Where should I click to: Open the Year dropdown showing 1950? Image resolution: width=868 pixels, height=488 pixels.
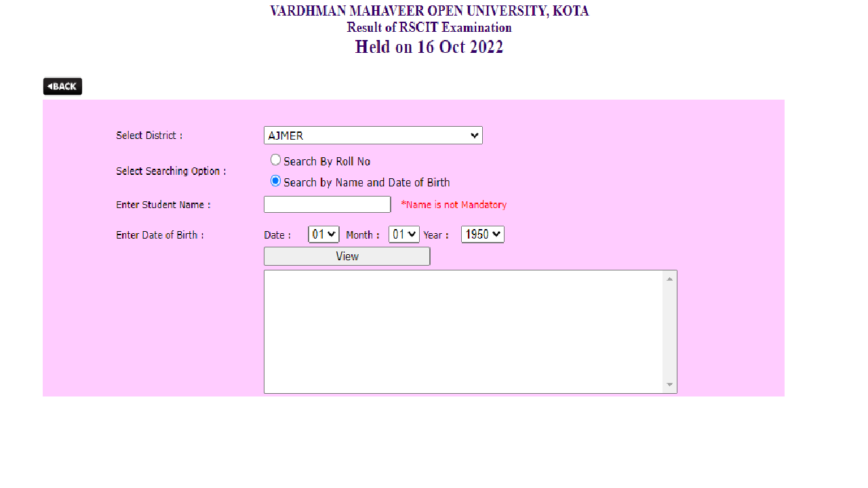(482, 235)
